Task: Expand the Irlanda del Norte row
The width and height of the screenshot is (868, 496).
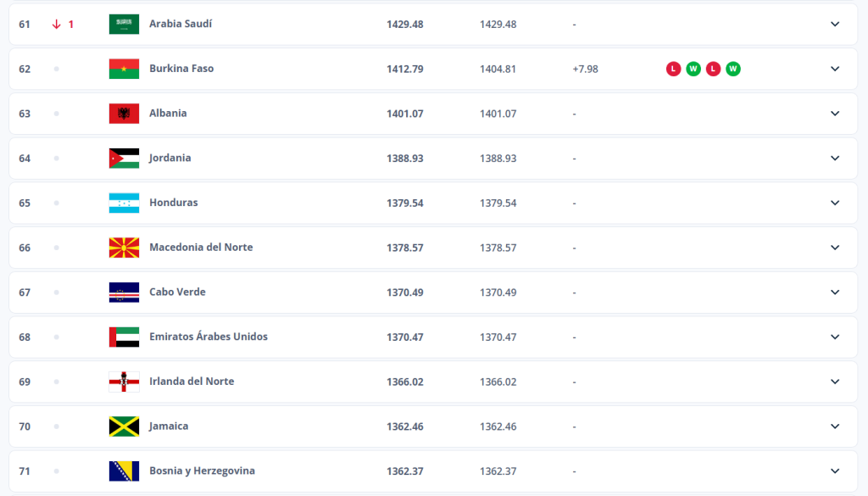Action: [x=835, y=382]
